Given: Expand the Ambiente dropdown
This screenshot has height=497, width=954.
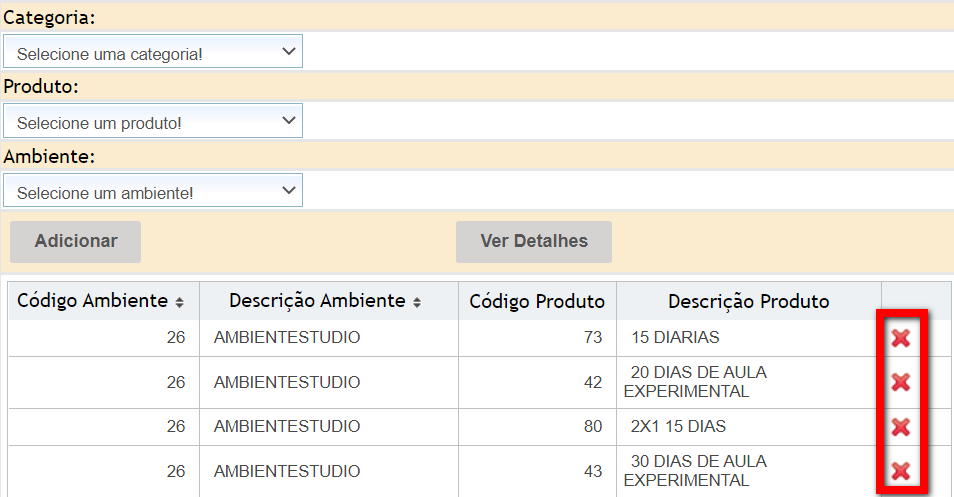Looking at the screenshot, I should coord(153,191).
